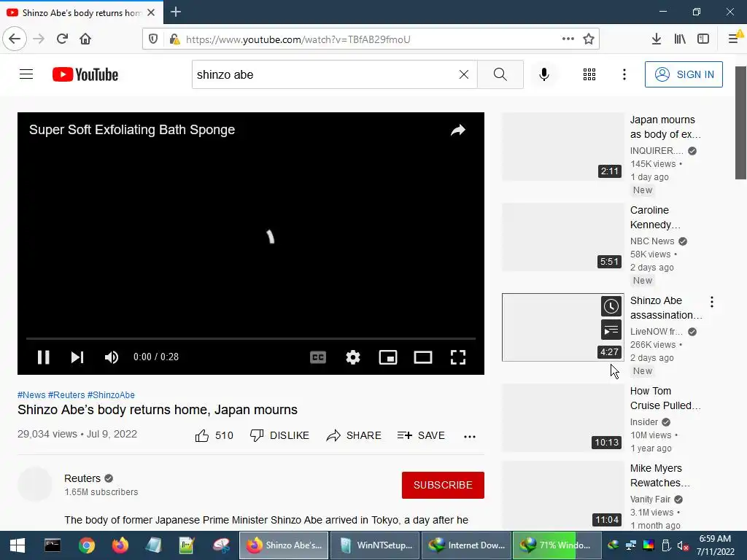Open the #ShinzoAbe hashtag

[111, 394]
